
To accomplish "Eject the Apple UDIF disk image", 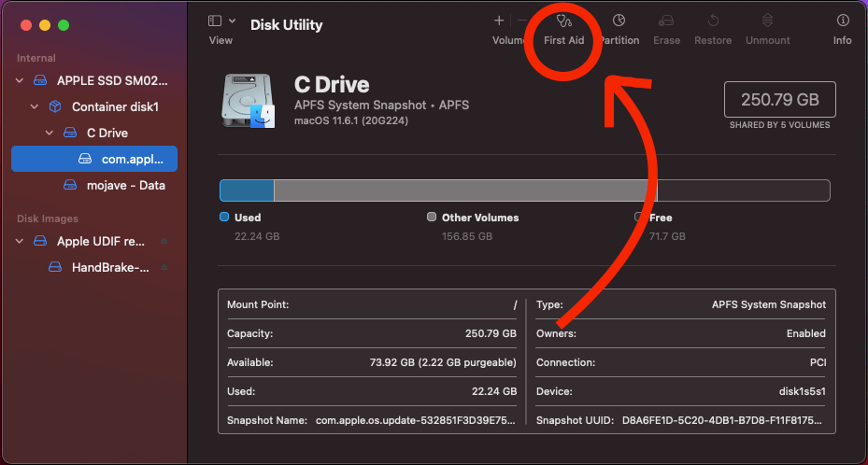I will 164,241.
